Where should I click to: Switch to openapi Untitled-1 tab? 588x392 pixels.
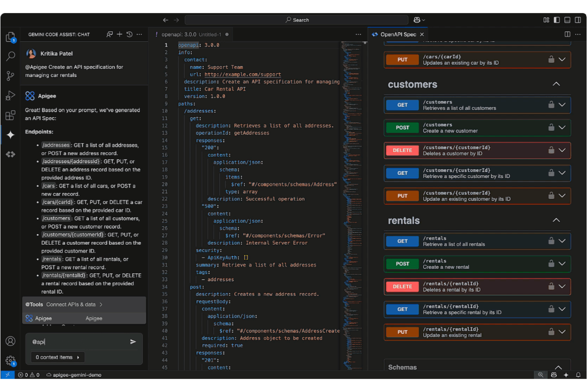click(191, 35)
